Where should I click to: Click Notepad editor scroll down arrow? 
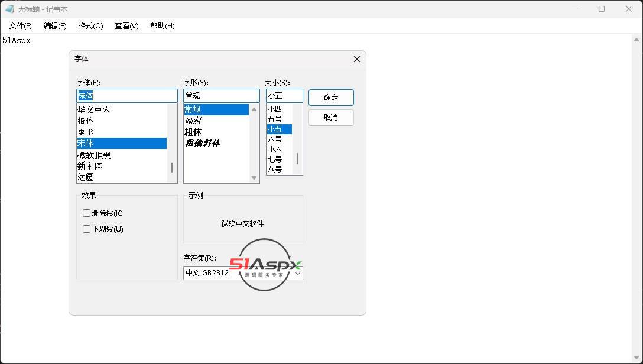click(x=636, y=357)
